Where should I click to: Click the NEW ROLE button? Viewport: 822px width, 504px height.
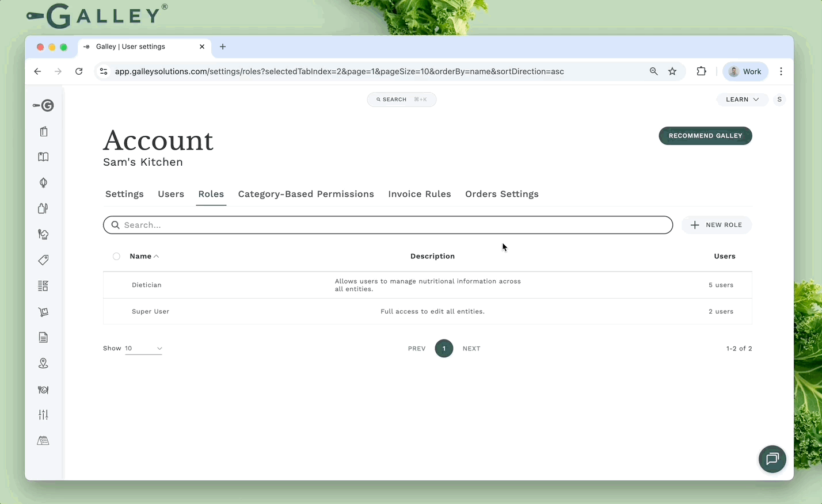[x=717, y=225]
